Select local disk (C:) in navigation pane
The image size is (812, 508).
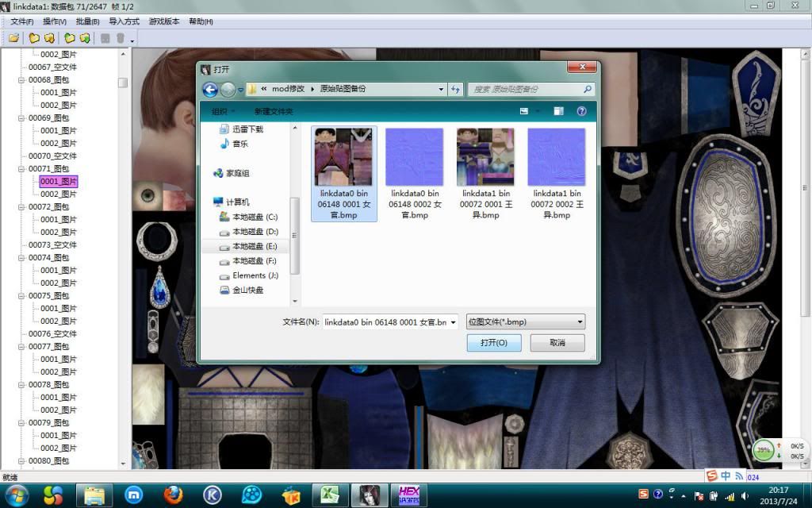coord(255,217)
